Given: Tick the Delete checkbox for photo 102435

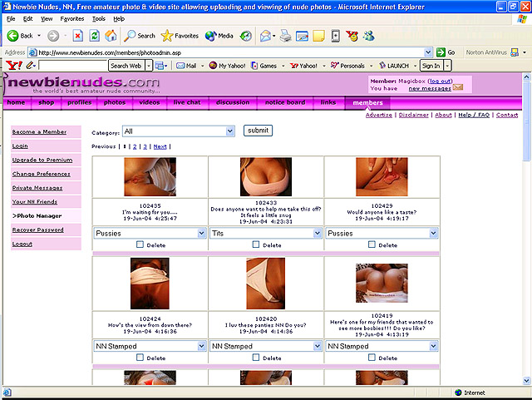Looking at the screenshot, I should tap(140, 245).
